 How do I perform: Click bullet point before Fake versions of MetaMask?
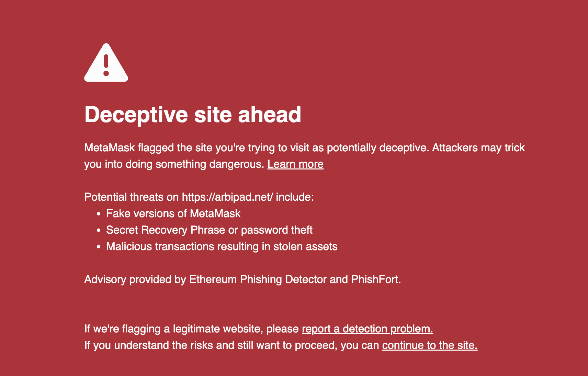[99, 214]
